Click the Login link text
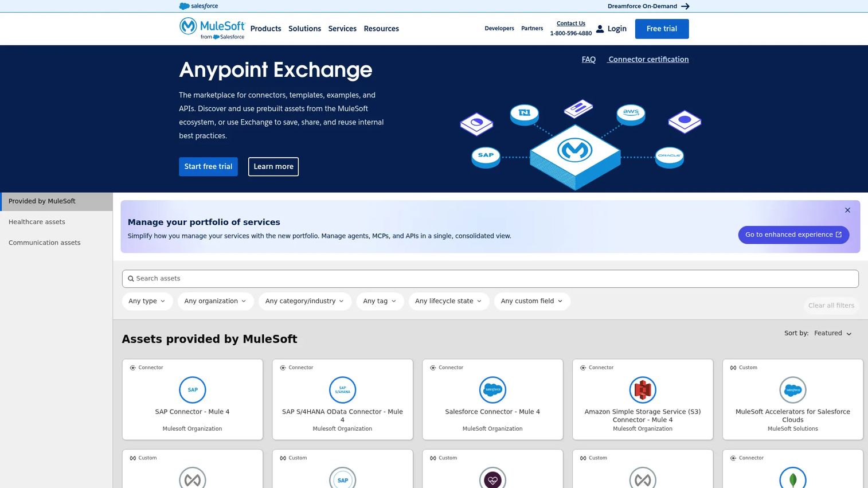Screen dimensions: 868x488 click(617, 29)
